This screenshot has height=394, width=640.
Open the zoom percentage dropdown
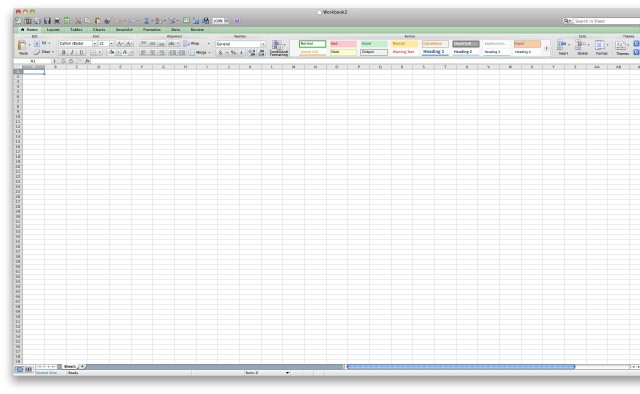[227, 21]
